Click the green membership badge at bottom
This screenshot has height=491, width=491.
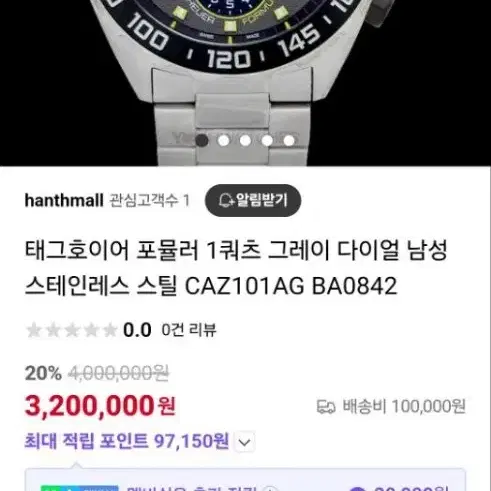[x=79, y=488]
